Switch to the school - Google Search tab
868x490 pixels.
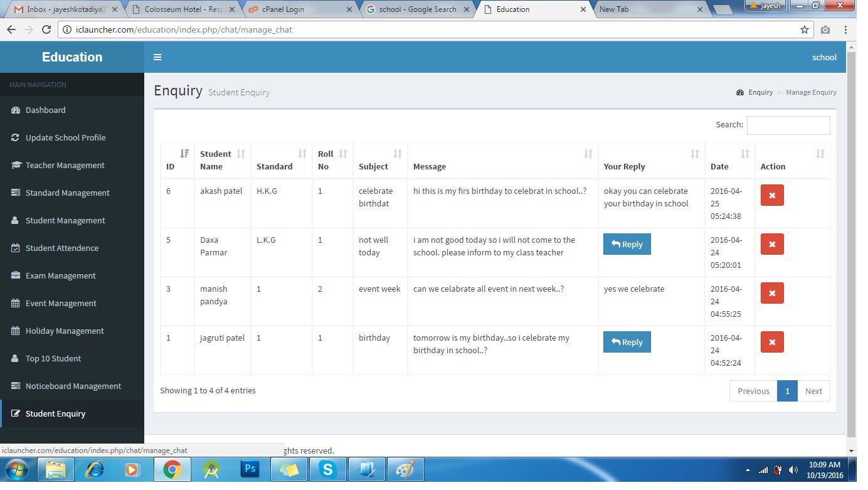click(x=417, y=9)
